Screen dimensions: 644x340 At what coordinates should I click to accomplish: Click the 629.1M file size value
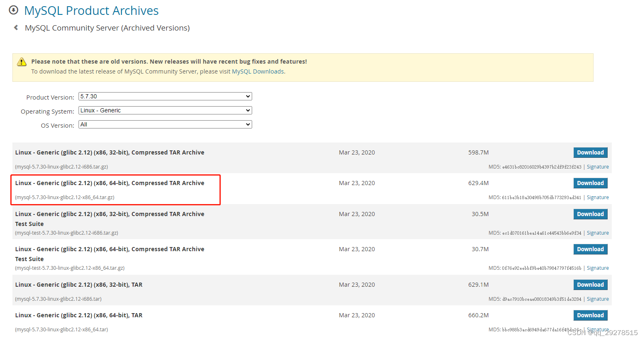click(x=478, y=285)
